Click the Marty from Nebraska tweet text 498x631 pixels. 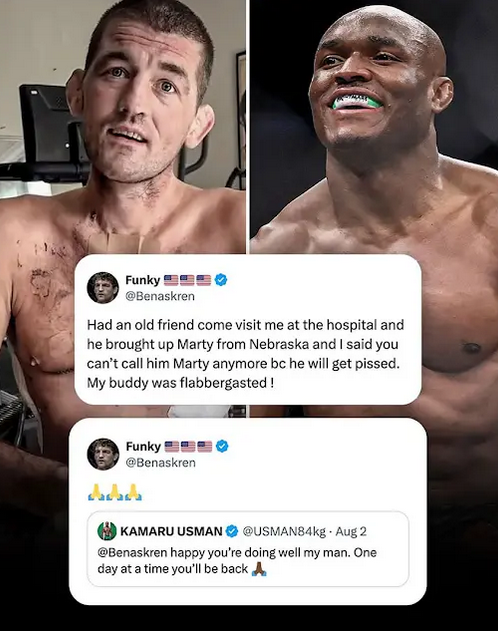click(245, 354)
